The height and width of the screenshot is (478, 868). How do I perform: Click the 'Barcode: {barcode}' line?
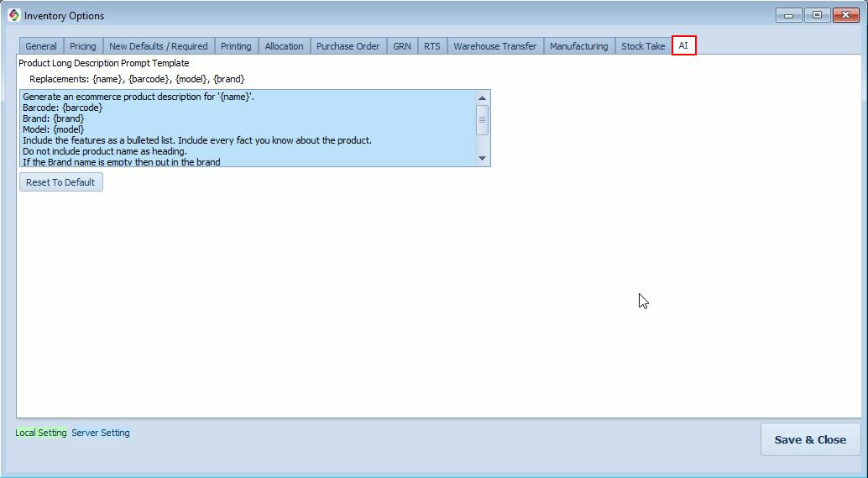point(63,108)
